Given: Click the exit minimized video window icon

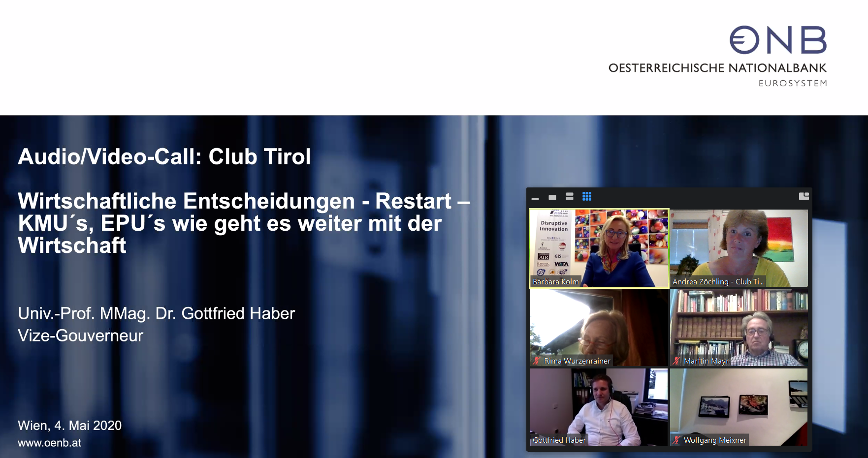Looking at the screenshot, I should 804,196.
